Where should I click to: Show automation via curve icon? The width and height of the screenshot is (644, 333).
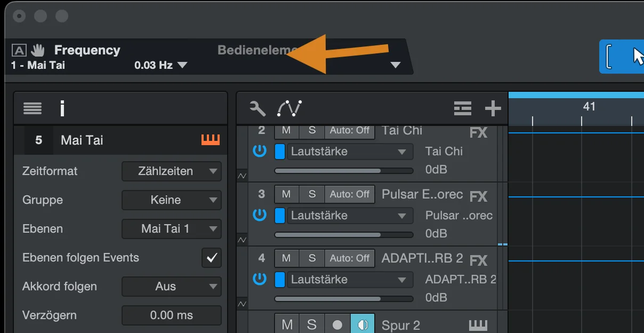pos(289,108)
